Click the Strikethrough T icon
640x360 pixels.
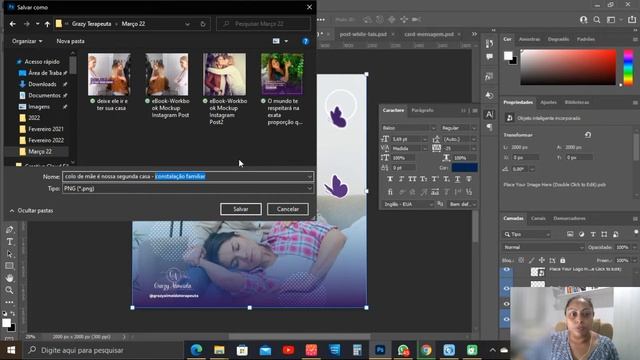click(469, 179)
